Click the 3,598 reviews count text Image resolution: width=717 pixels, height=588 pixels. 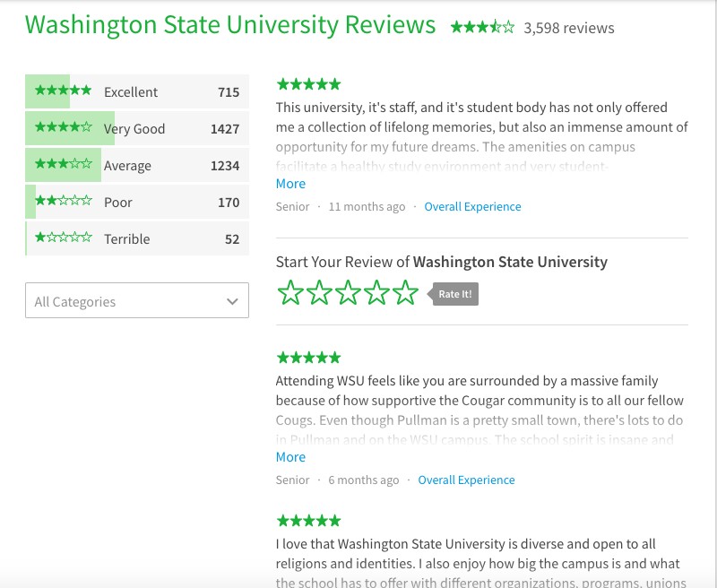(x=569, y=28)
